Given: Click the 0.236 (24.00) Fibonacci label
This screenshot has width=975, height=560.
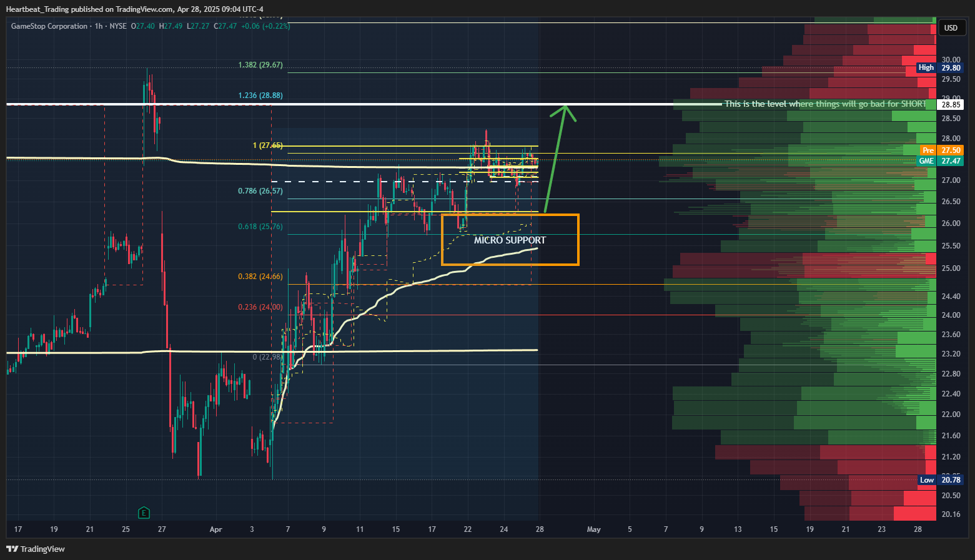Looking at the screenshot, I should click(x=260, y=307).
